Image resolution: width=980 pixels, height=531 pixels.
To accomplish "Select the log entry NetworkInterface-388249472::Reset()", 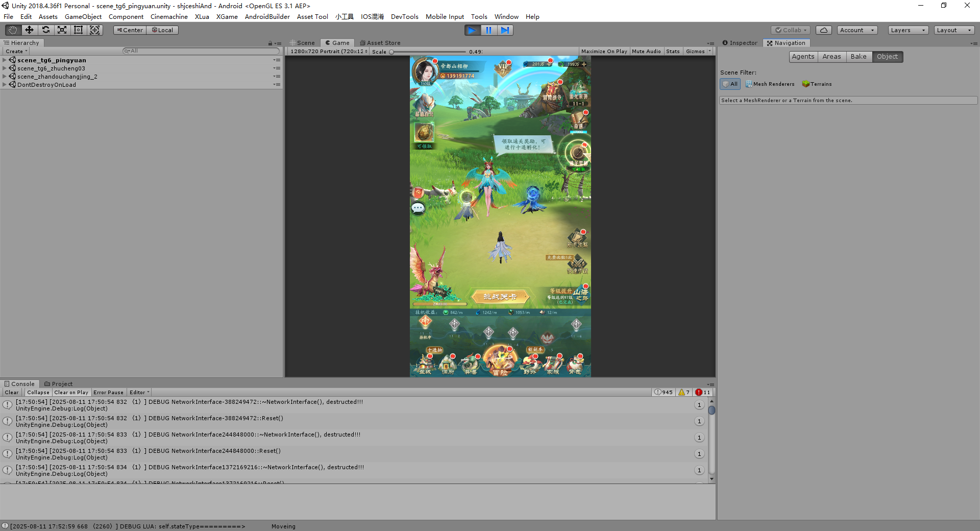I will 353,421.
